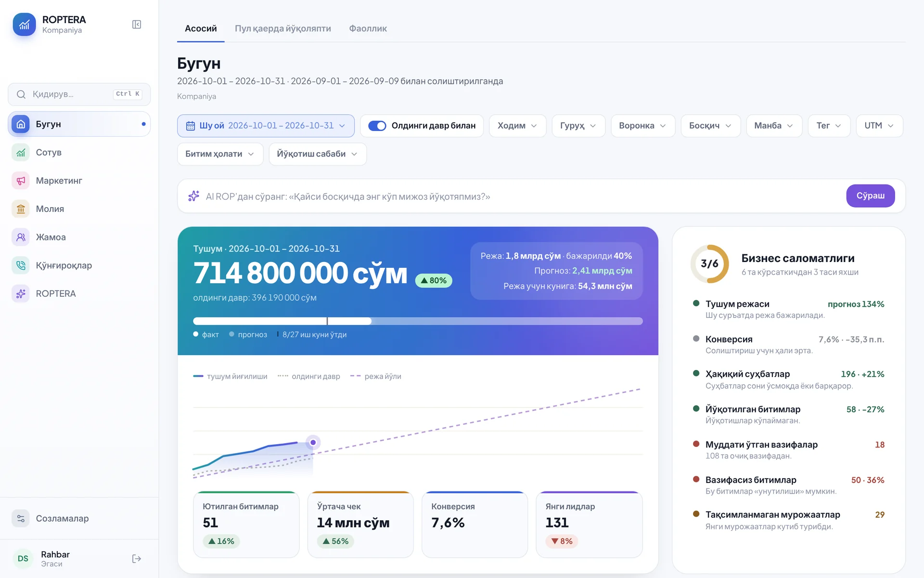Open the Шу ой date range dropdown
The height and width of the screenshot is (578, 924).
(266, 126)
